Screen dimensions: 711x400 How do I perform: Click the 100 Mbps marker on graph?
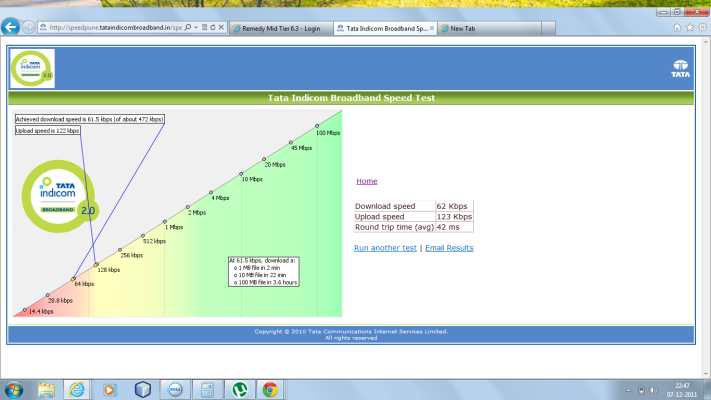click(317, 126)
